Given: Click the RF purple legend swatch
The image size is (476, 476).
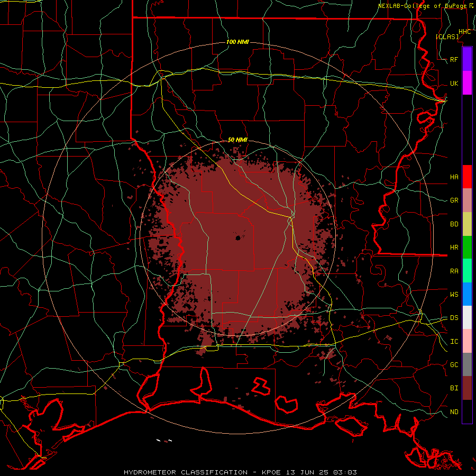Looking at the screenshot, I should coord(467,59).
